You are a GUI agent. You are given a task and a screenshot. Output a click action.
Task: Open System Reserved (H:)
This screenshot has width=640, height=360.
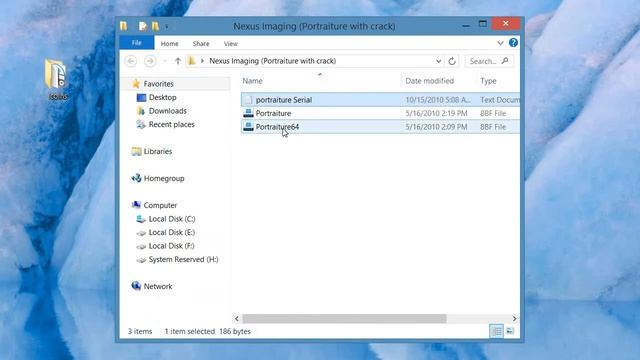(x=183, y=259)
